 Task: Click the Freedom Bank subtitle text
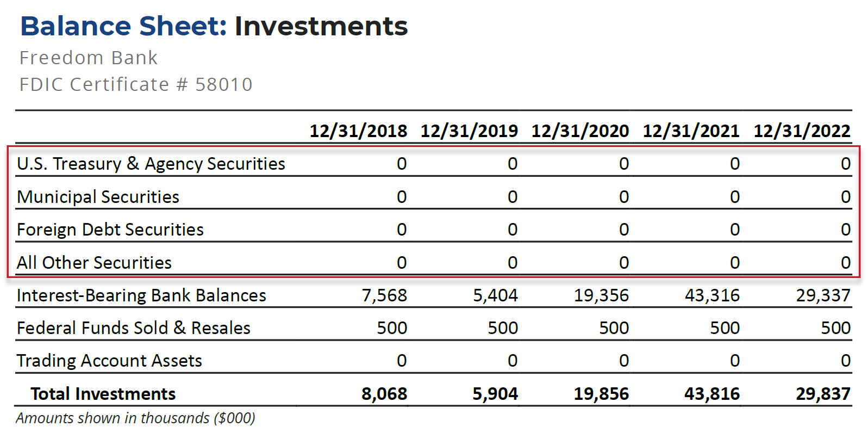(x=89, y=58)
